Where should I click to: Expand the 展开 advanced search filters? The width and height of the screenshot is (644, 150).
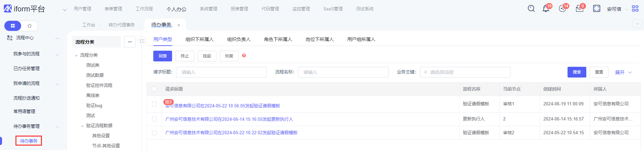click(x=623, y=72)
